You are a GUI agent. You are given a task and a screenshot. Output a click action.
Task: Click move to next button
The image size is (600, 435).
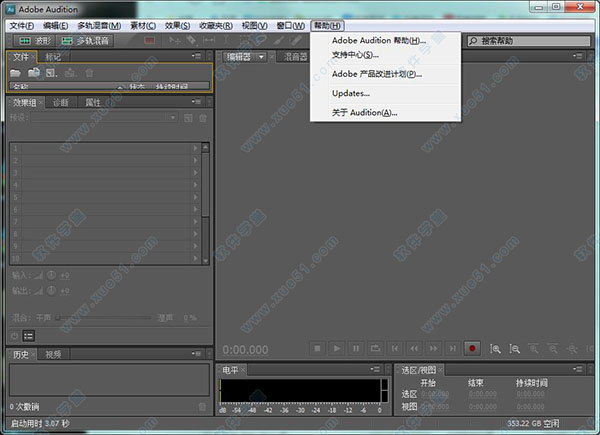pos(453,348)
